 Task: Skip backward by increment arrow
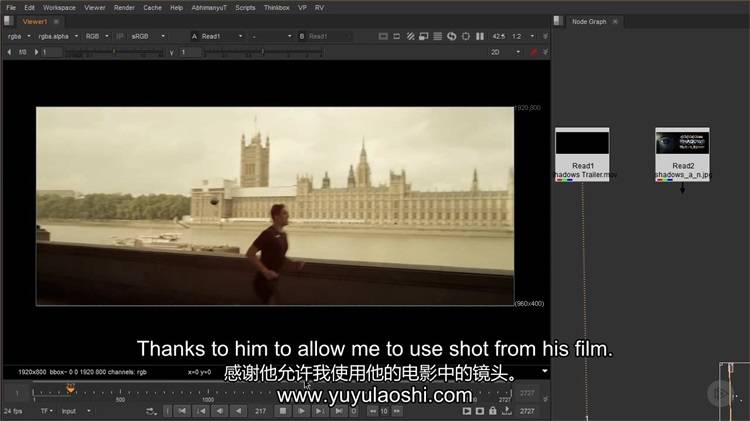point(373,411)
